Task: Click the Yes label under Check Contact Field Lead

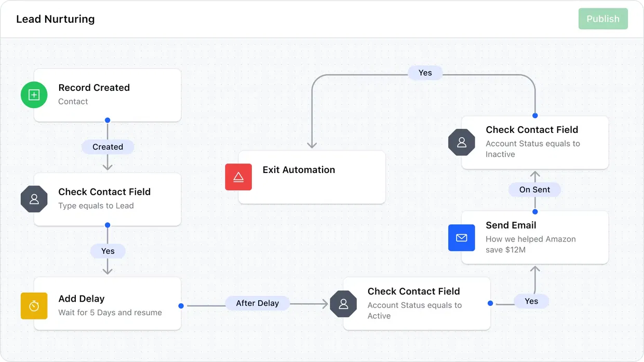Action: pos(108,251)
